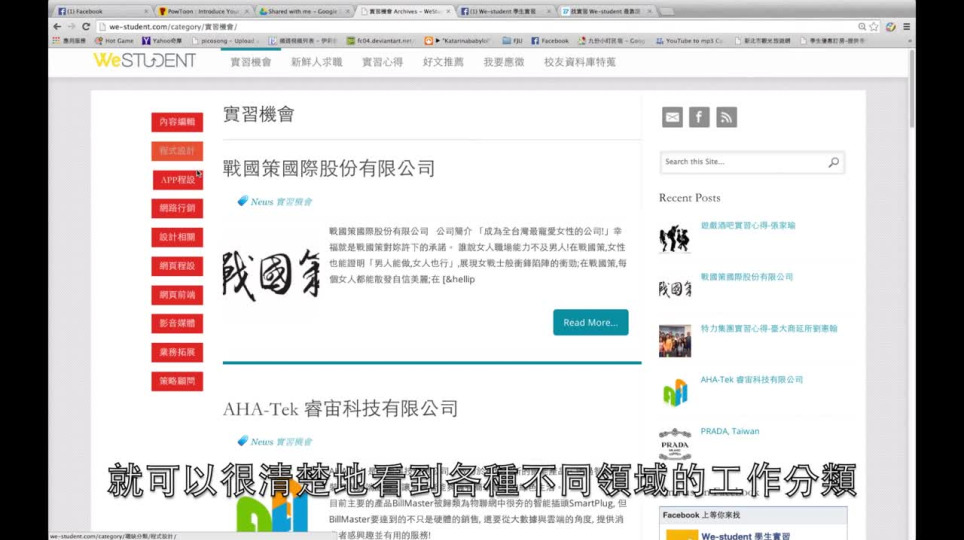This screenshot has width=964, height=540.
Task: Open the 實習心得 navigation menu item
Action: 381,62
